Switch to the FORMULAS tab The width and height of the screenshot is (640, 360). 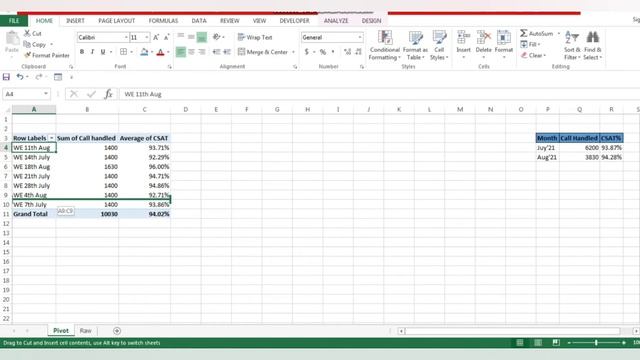pyautogui.click(x=163, y=21)
